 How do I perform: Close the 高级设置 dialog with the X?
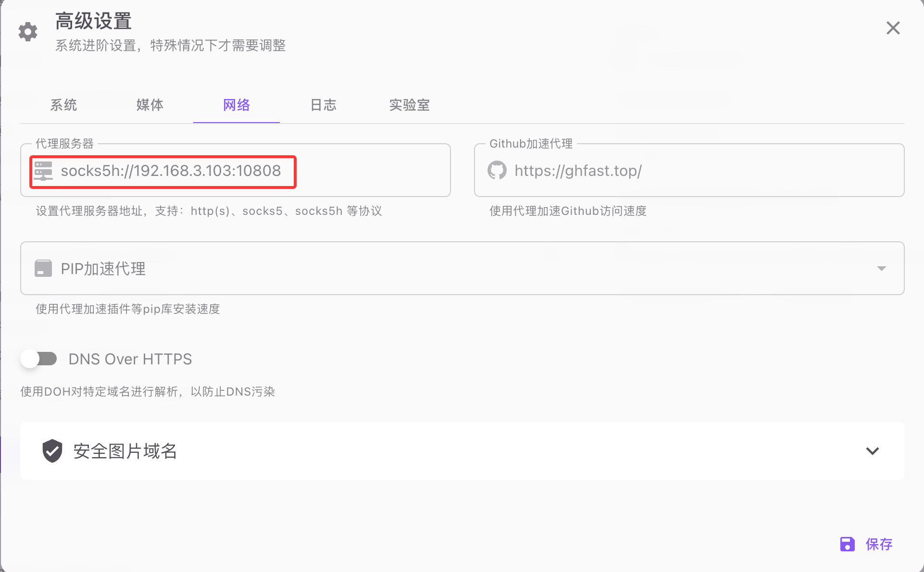893,28
